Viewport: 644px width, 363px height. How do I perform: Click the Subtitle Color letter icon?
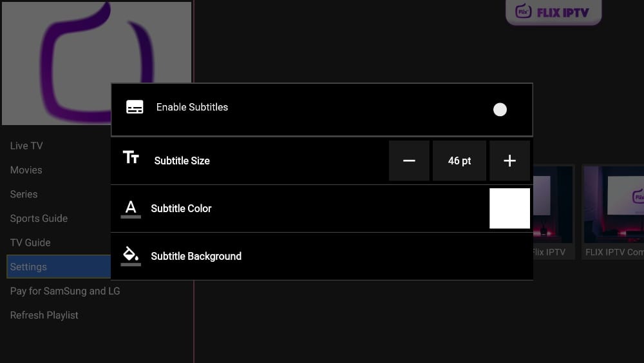(131, 208)
